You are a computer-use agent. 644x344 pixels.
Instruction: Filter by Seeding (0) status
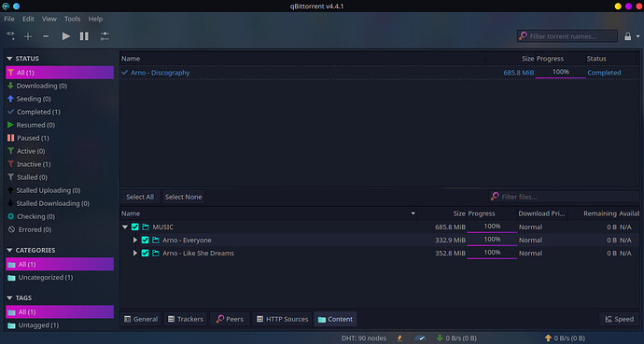(x=60, y=99)
